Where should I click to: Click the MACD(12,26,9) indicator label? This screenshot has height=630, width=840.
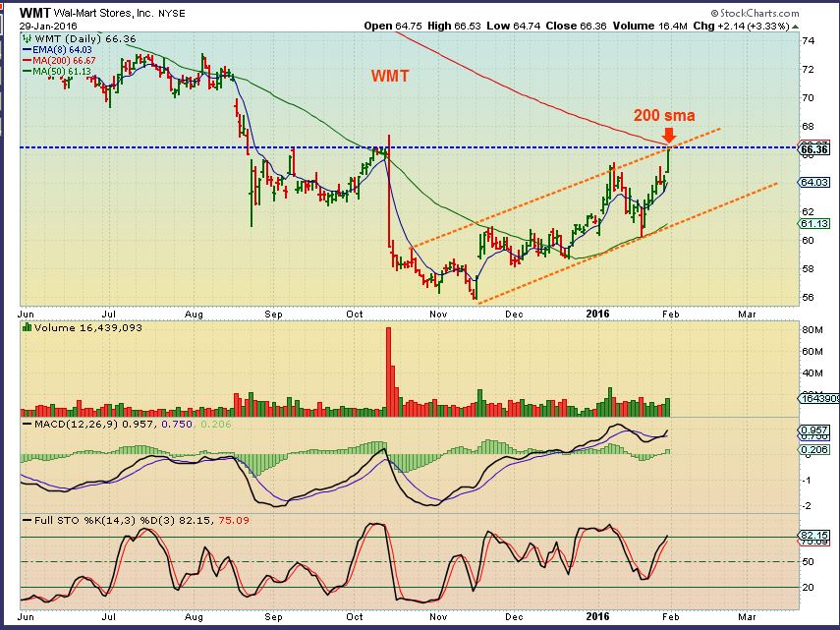tap(77, 424)
